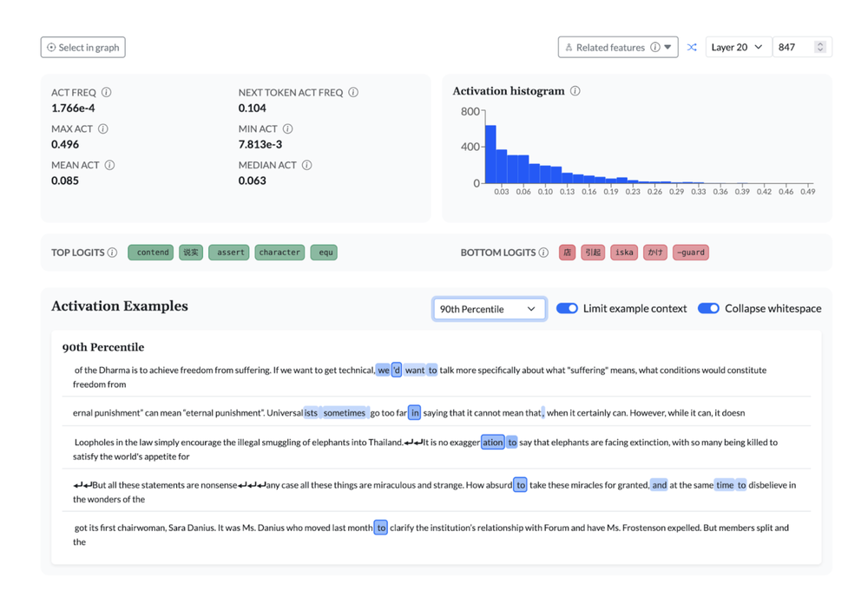Click highlighted 'and' after 'for granted,'
The image size is (868, 604).
coord(660,485)
